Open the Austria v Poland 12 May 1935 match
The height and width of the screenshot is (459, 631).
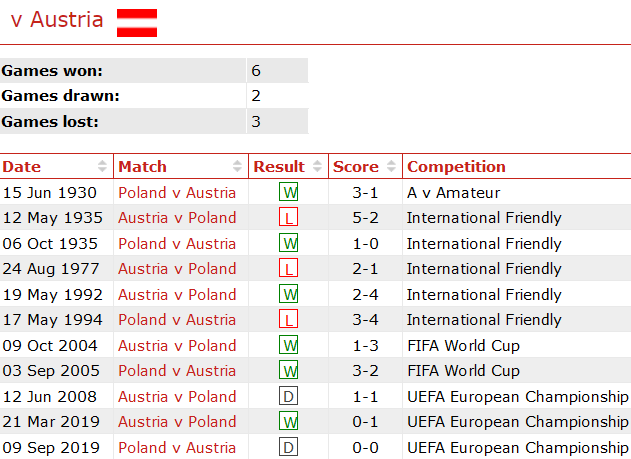click(x=177, y=218)
